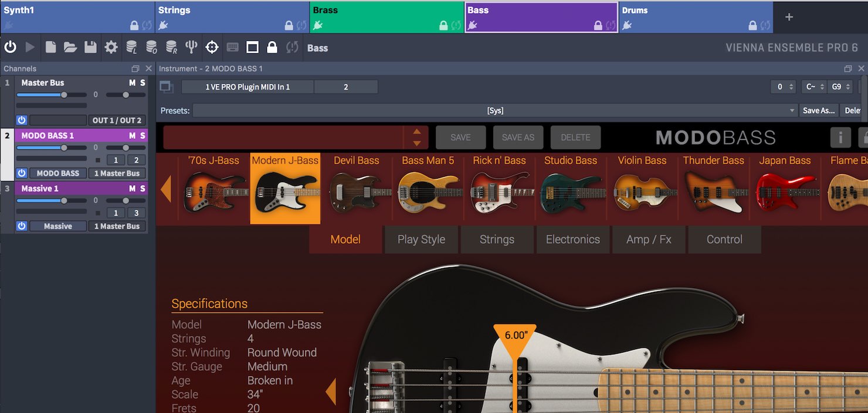The width and height of the screenshot is (868, 413).
Task: Open the MODO BASS info button
Action: click(x=840, y=138)
